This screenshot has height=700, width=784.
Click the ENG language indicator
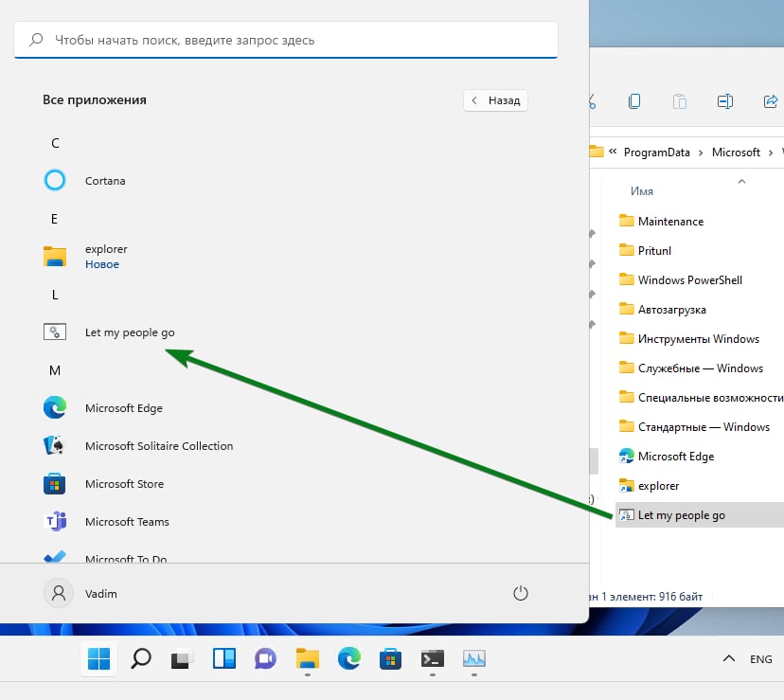pos(760,659)
